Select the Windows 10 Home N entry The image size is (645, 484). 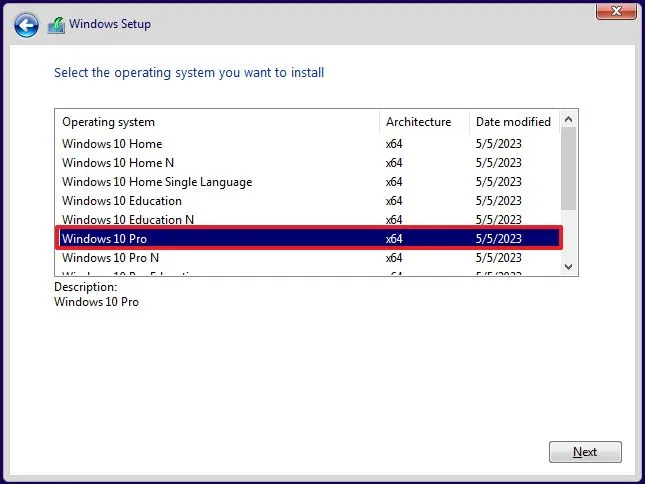tap(307, 163)
